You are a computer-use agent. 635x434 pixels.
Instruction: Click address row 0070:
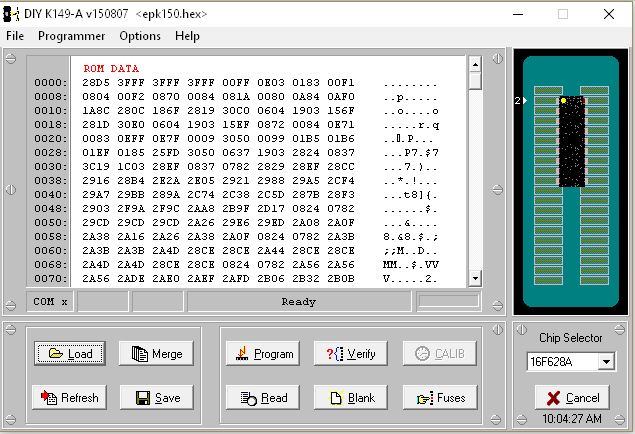coord(50,279)
